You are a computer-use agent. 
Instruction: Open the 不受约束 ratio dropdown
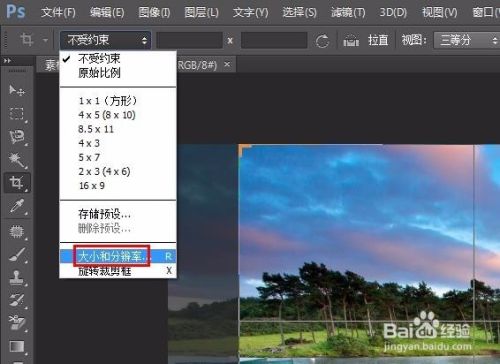[x=105, y=40]
